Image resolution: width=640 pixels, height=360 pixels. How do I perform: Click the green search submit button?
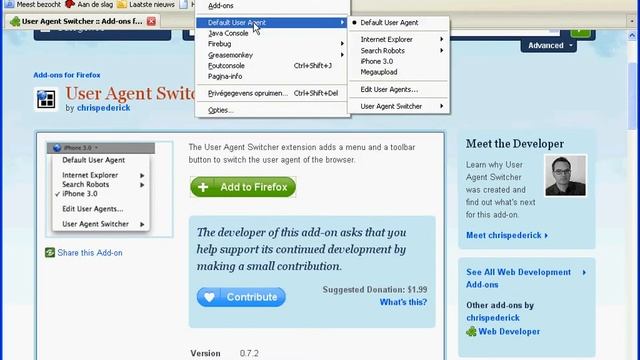click(x=580, y=33)
